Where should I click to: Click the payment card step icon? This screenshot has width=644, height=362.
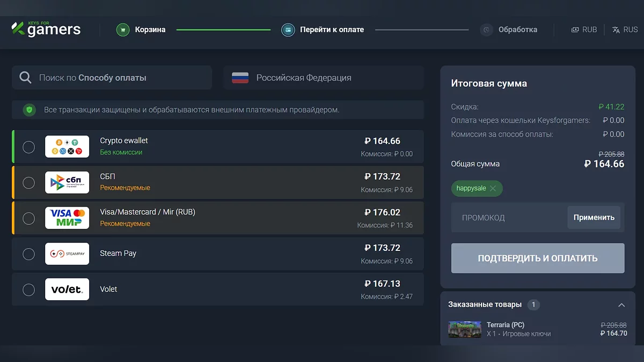coord(288,30)
